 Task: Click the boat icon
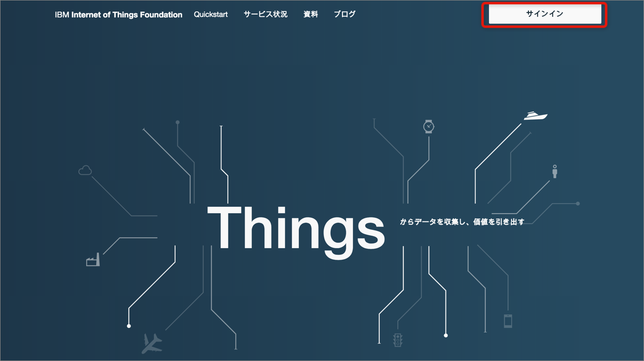535,115
